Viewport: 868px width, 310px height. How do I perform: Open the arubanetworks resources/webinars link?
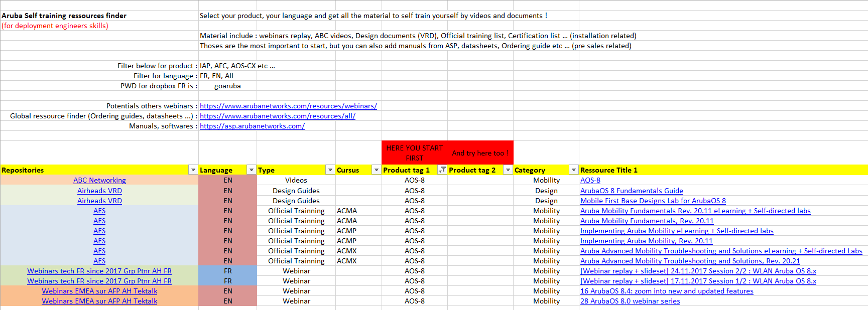point(288,106)
